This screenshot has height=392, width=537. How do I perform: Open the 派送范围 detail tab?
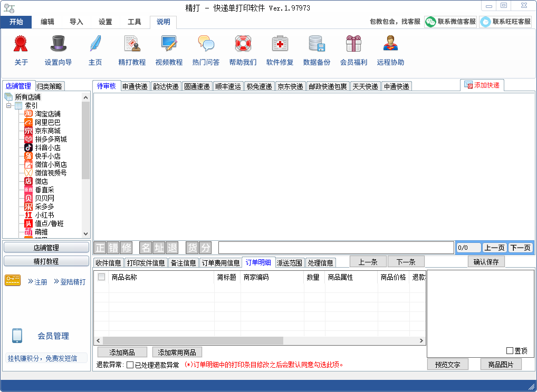point(290,263)
